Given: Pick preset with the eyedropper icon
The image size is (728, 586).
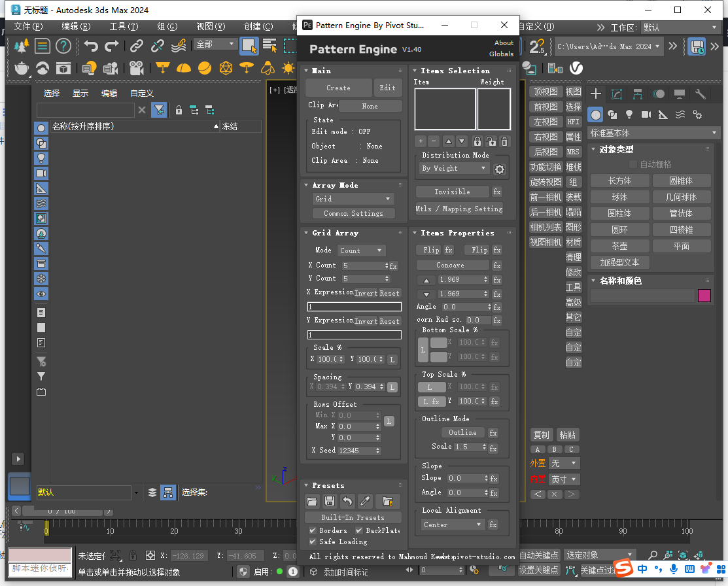Looking at the screenshot, I should click(x=366, y=502).
